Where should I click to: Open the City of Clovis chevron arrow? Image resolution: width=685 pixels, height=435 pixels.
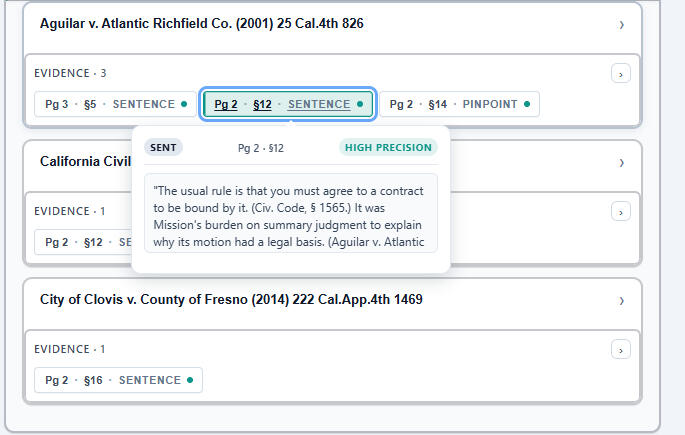pyautogui.click(x=621, y=300)
